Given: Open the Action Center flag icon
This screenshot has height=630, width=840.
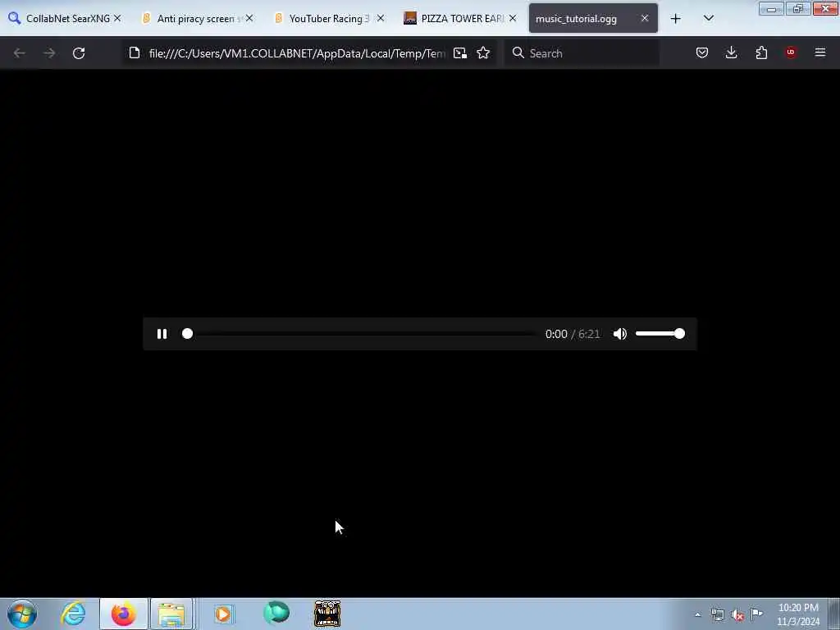Looking at the screenshot, I should (756, 614).
